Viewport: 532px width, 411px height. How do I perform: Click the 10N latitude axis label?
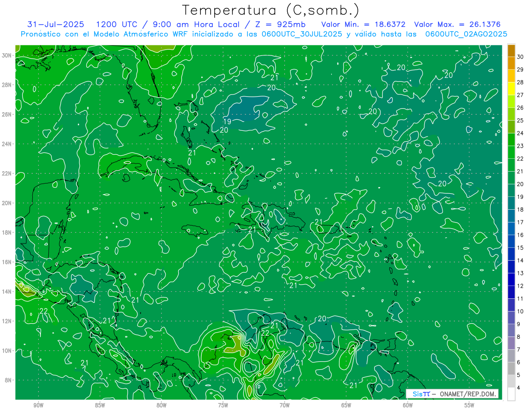tap(7, 351)
